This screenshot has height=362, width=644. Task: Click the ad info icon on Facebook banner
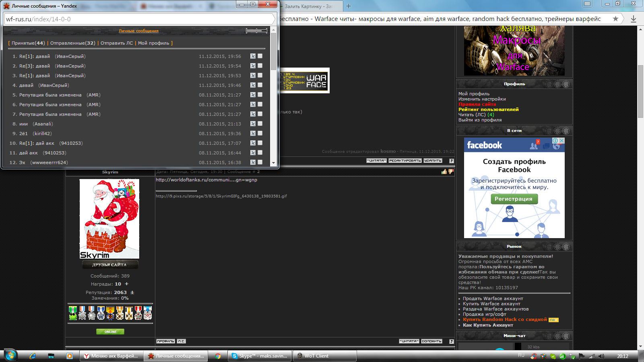[x=555, y=140]
